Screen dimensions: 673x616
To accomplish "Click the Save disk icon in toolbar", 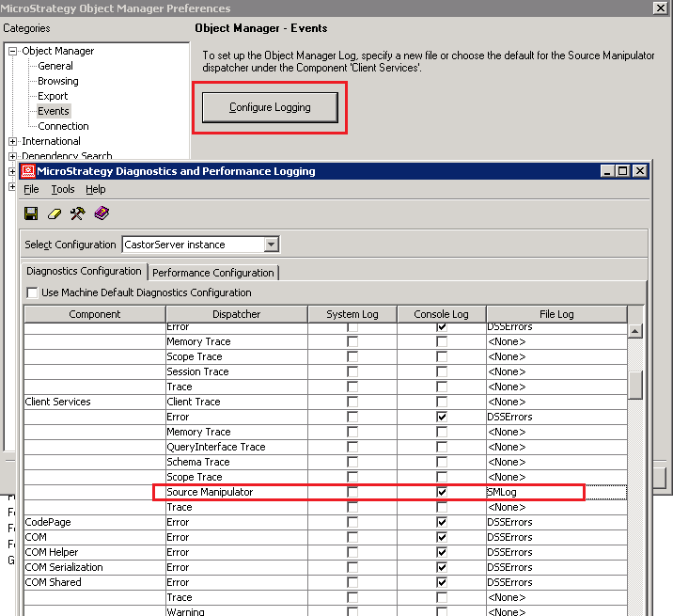I will (x=31, y=213).
